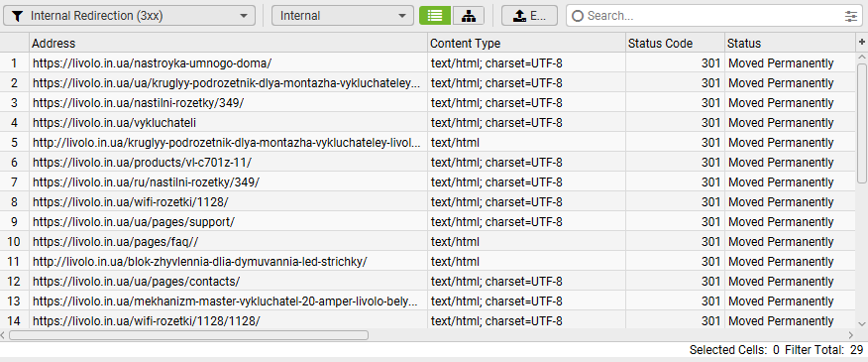Click the search magnifier icon
Image resolution: width=868 pixels, height=362 pixels.
(x=578, y=16)
